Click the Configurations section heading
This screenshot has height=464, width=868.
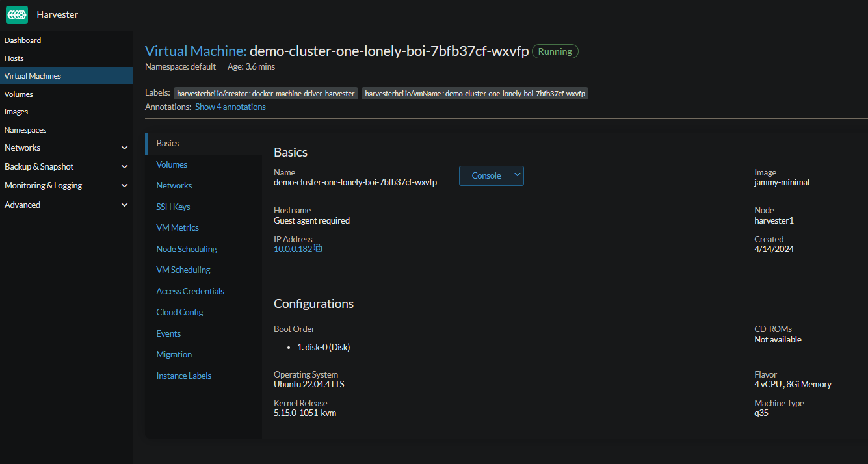(313, 303)
